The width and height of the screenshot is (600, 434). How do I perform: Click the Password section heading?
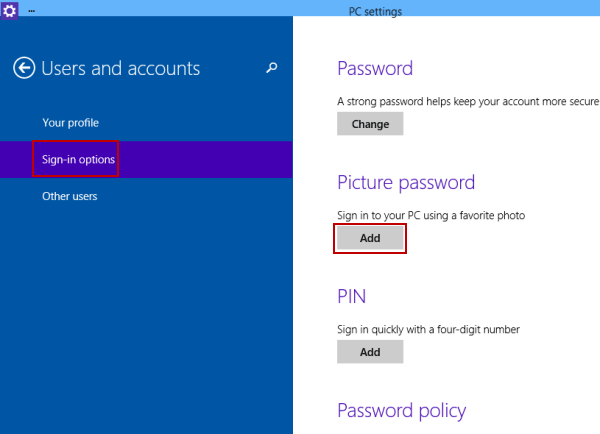tap(375, 68)
